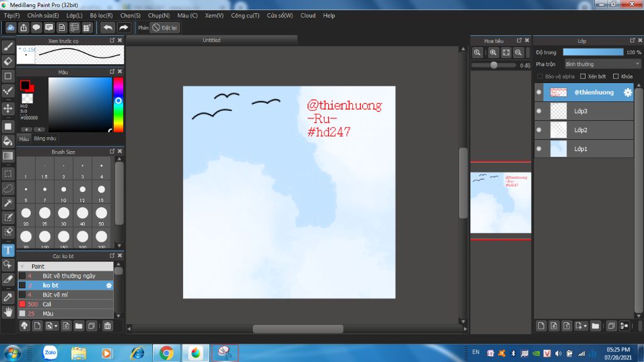Enable the Khóa checkbox
This screenshot has height=362, width=644.
point(616,77)
